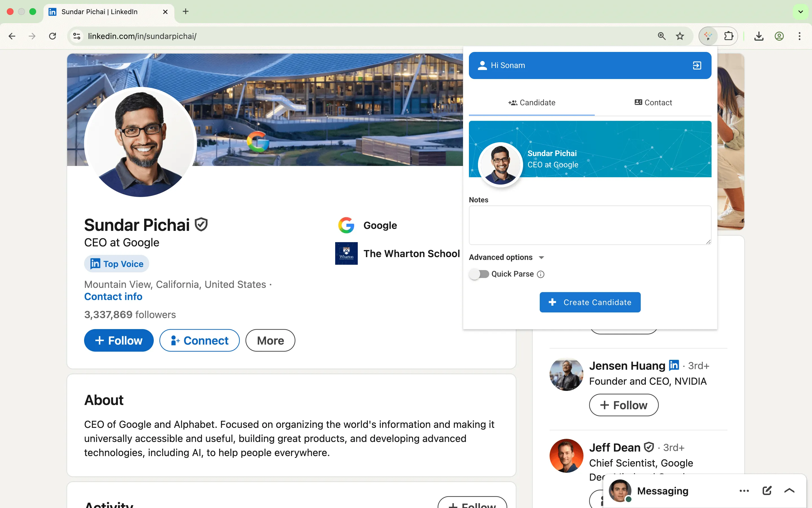812x508 pixels.
Task: Reload the LinkedIn page
Action: coord(52,36)
